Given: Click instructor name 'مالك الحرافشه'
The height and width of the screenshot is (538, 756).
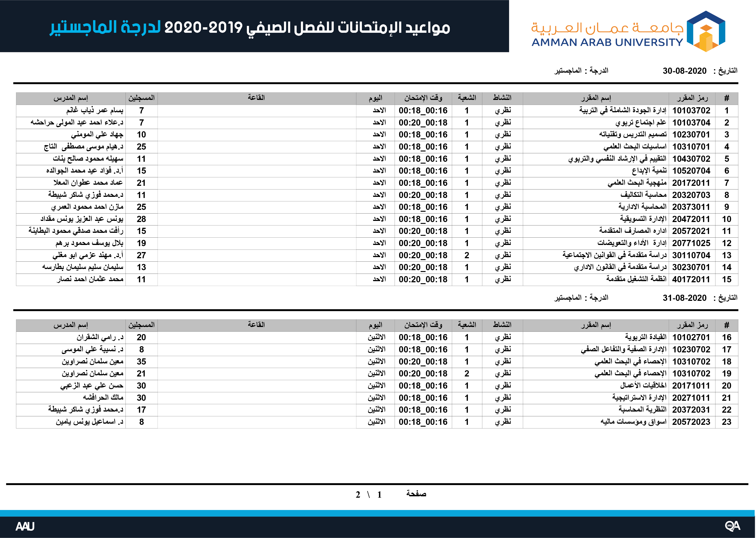Looking at the screenshot, I should pyautogui.click(x=103, y=398).
